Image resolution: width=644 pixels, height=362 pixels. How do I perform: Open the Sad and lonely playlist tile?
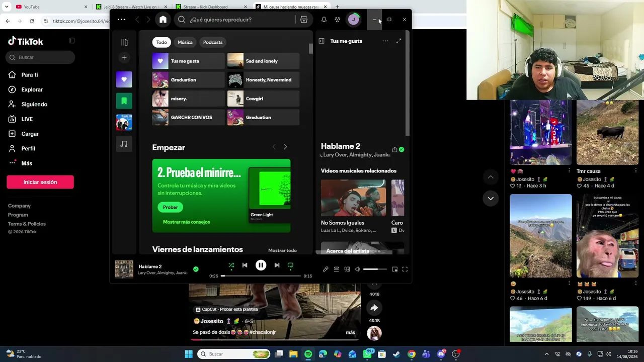(x=263, y=61)
